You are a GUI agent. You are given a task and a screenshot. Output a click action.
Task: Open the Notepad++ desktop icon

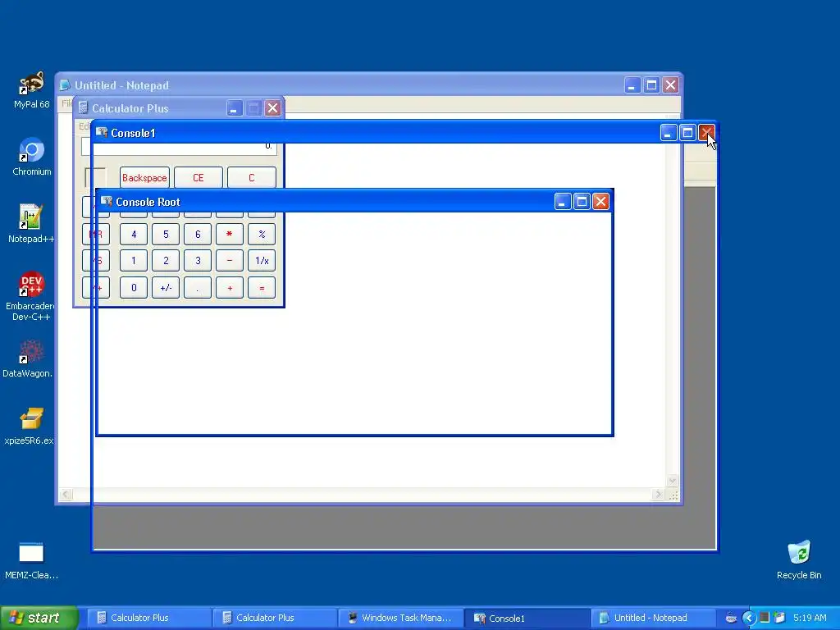[x=31, y=225]
